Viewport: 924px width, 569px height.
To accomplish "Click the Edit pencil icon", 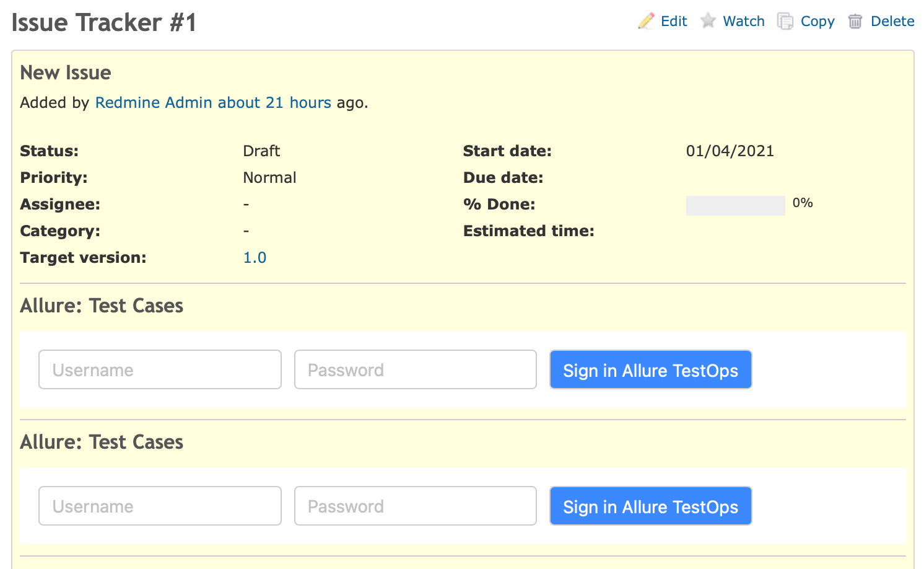I will tap(646, 20).
